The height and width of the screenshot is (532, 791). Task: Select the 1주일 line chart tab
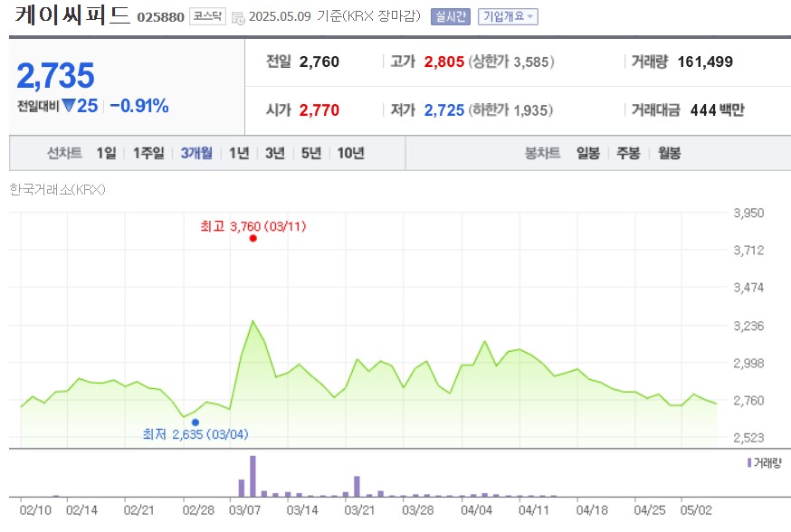pyautogui.click(x=148, y=153)
